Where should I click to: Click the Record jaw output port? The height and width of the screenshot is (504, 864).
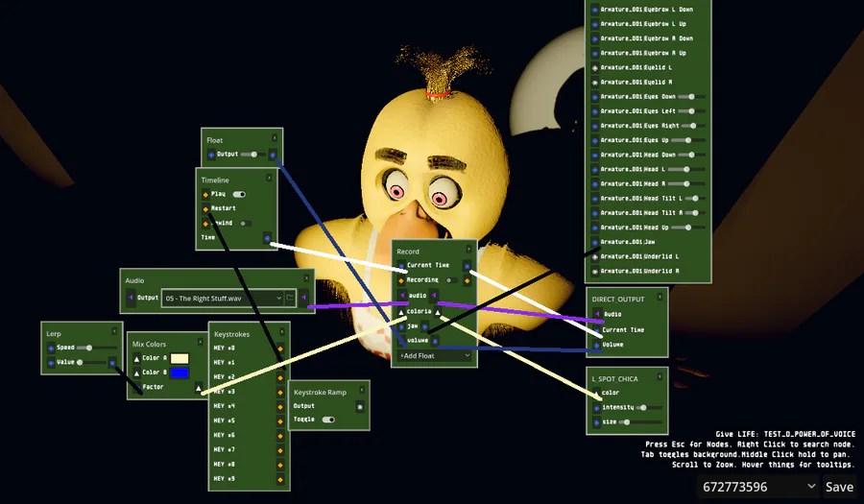coord(424,326)
